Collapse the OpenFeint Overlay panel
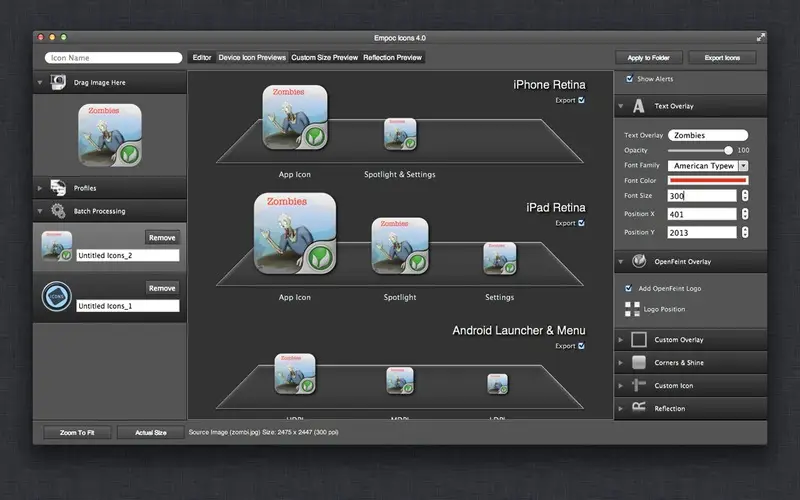800x500 pixels. (x=621, y=261)
